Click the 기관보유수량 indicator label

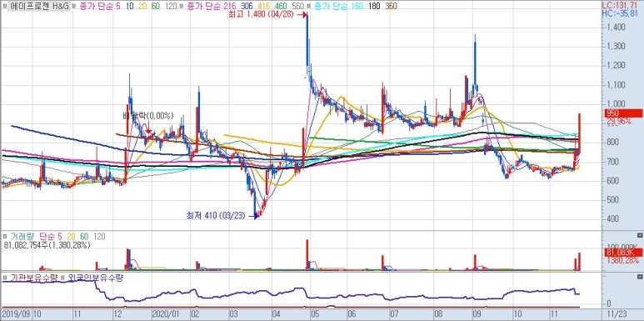[x=33, y=278]
